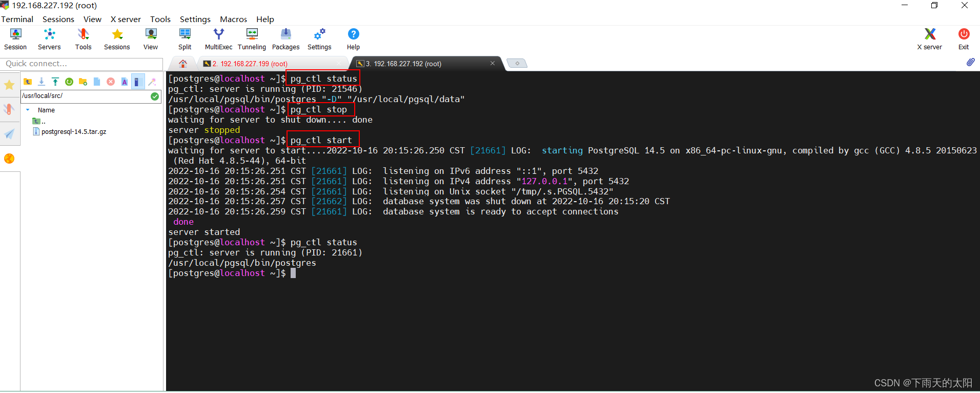
Task: Open the View menu
Action: tap(92, 19)
